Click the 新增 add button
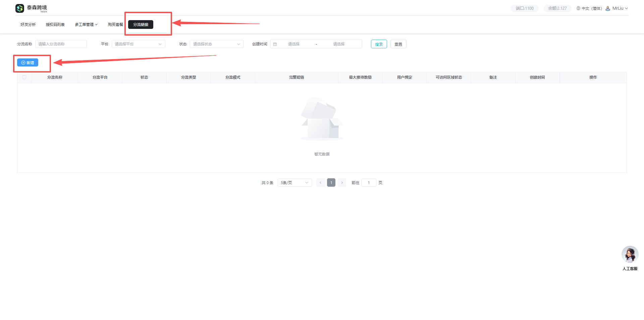Image resolution: width=644 pixels, height=320 pixels. (x=28, y=63)
